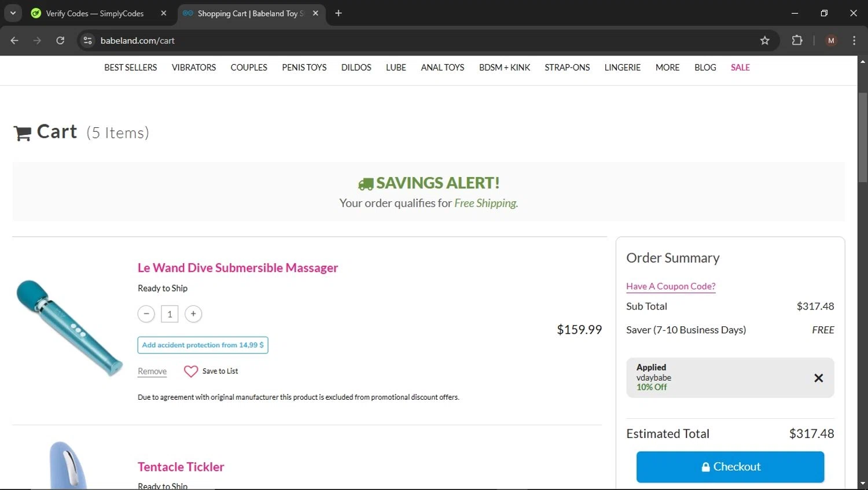Open the MORE menu
This screenshot has height=490, width=868.
tap(668, 68)
